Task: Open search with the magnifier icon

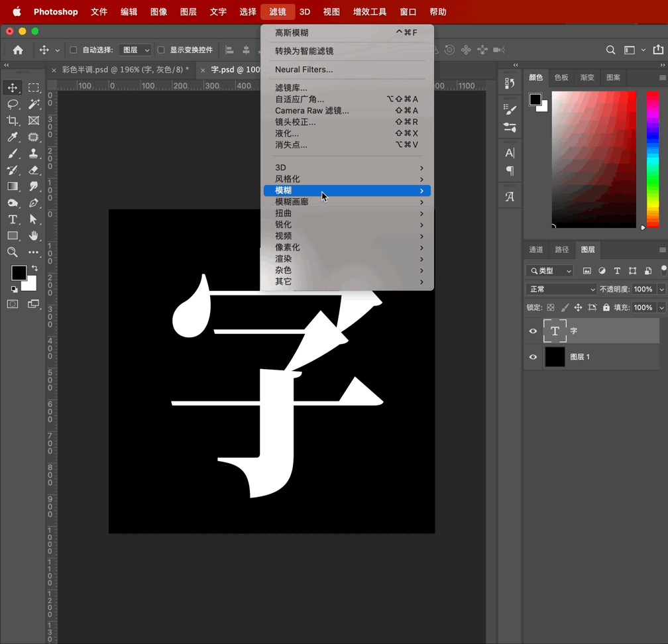Action: 610,50
